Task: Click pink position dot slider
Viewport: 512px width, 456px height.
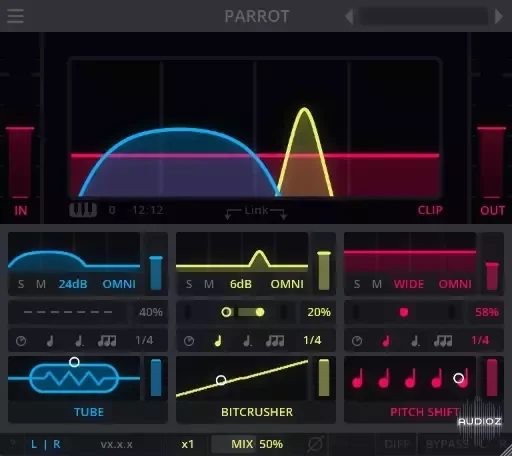Action: pyautogui.click(x=404, y=312)
